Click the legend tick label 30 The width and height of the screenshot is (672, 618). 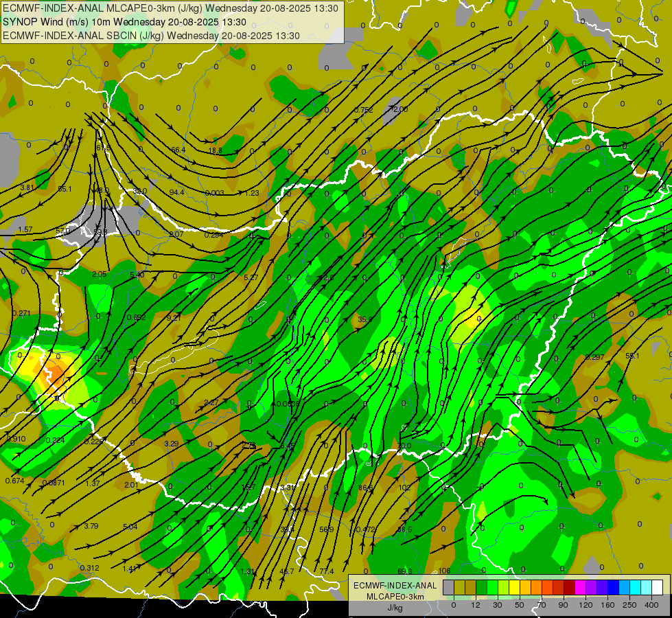(x=498, y=605)
